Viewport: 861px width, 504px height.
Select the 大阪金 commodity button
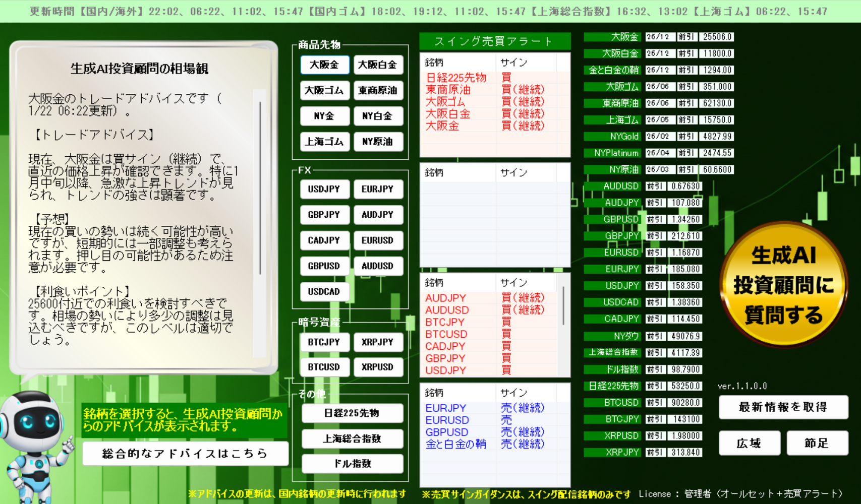(324, 65)
